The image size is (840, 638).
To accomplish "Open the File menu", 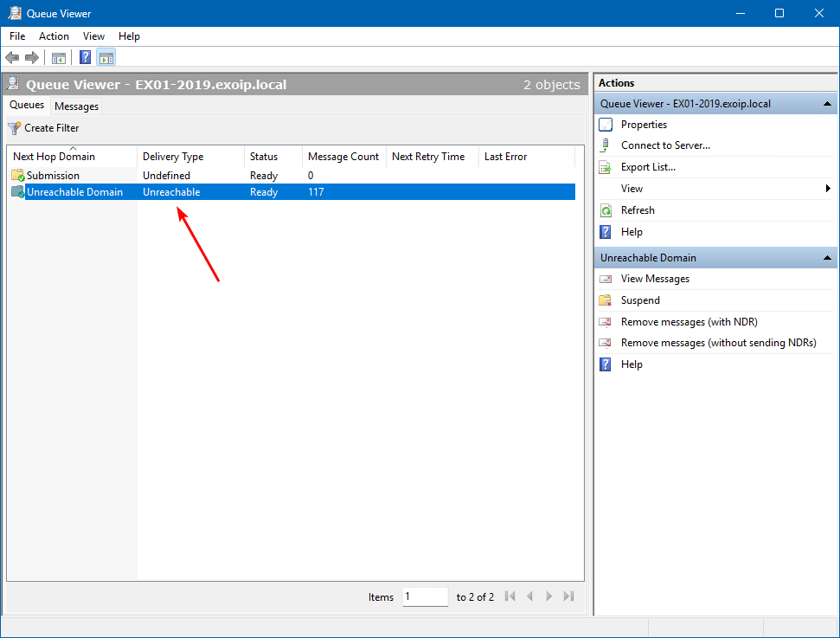I will (17, 35).
